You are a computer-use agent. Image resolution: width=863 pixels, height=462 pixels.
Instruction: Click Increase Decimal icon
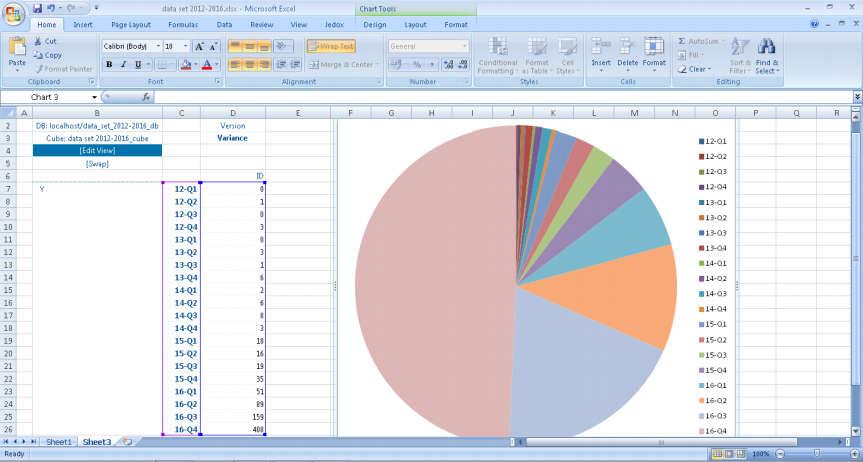point(449,64)
